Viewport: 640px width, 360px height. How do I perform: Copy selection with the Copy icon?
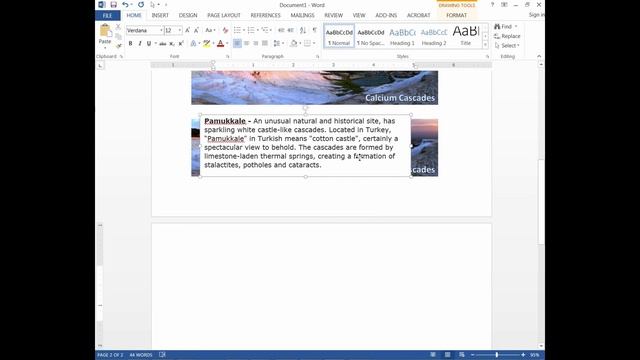118,36
